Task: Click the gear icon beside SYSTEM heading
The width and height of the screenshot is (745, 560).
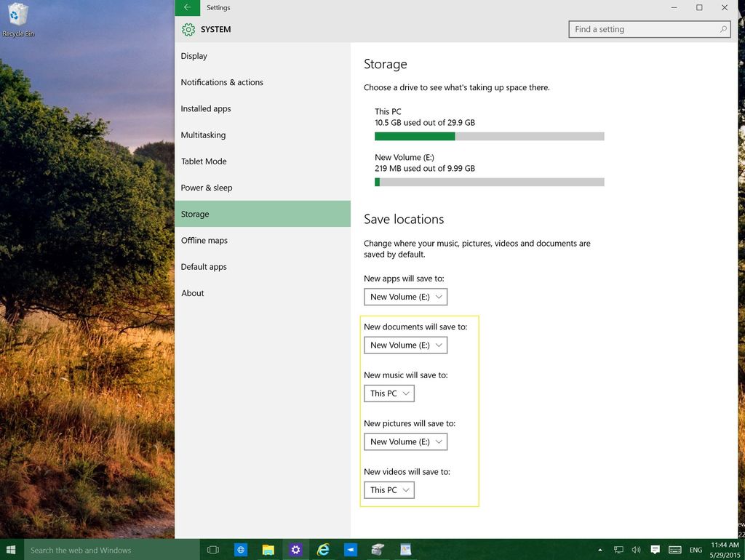Action: pyautogui.click(x=188, y=29)
